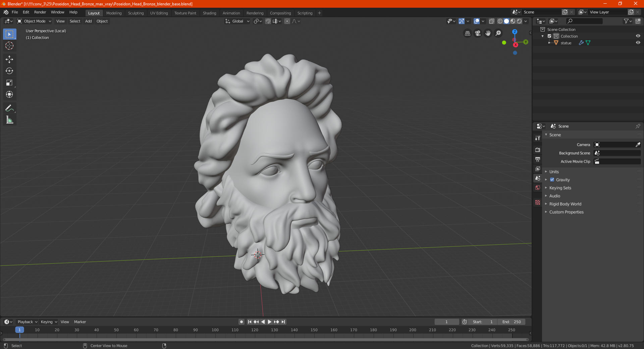Viewport: 644px width, 349px height.
Task: Open the outliner filter dropdown
Action: pos(628,21)
